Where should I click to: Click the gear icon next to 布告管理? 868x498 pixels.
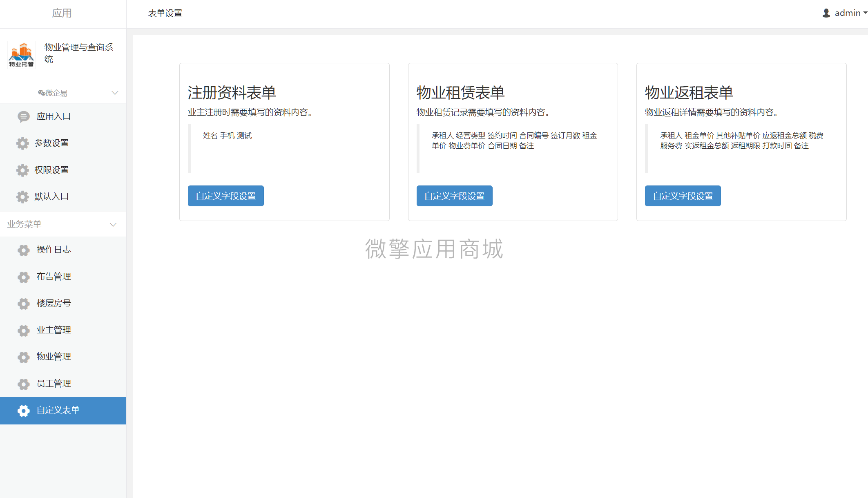point(24,277)
